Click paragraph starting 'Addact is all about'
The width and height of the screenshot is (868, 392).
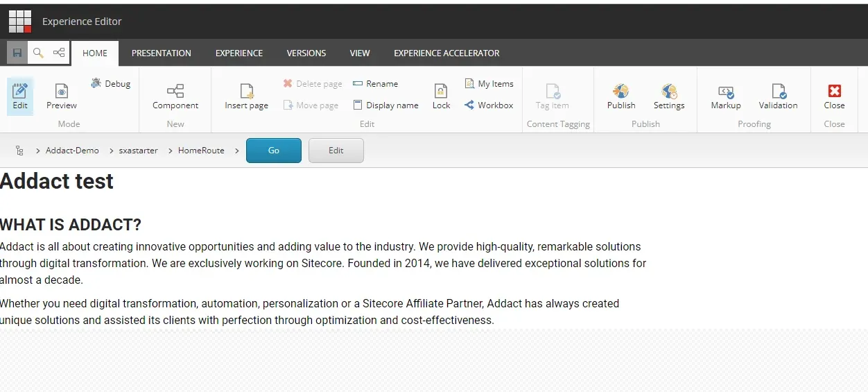tap(323, 264)
